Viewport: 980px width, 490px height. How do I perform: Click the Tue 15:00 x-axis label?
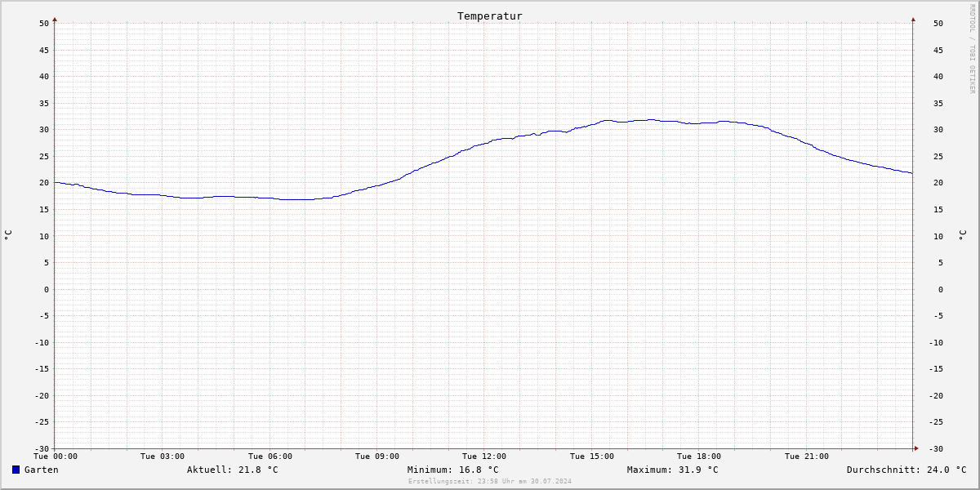click(x=592, y=457)
